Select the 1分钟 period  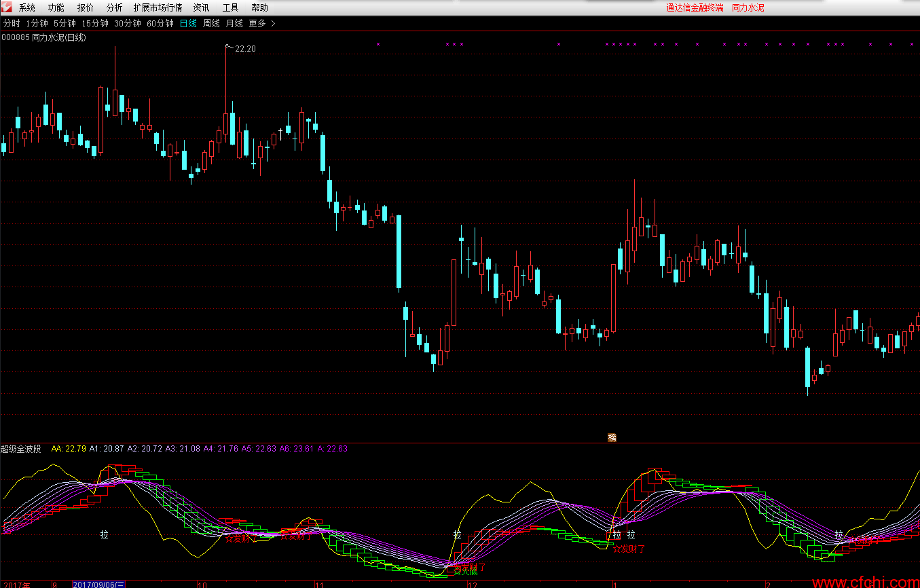point(37,23)
